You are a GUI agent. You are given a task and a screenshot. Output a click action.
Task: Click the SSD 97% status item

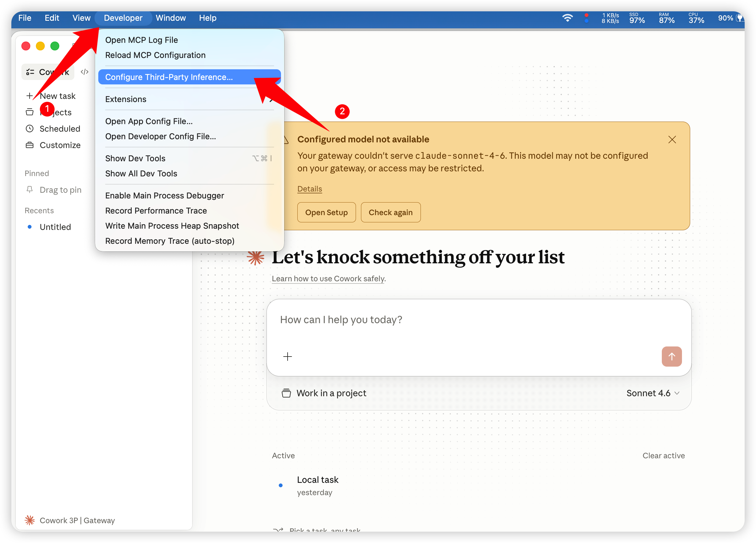pos(637,18)
